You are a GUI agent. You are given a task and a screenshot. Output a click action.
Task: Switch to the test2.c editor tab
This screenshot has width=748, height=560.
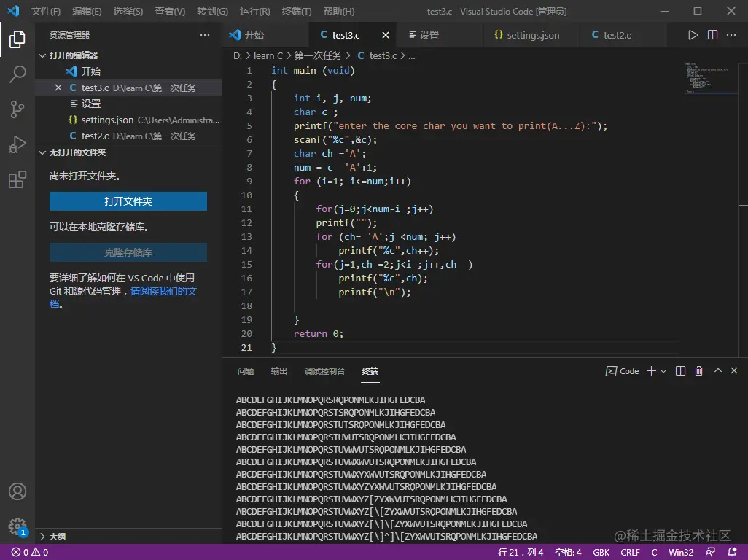(x=623, y=35)
